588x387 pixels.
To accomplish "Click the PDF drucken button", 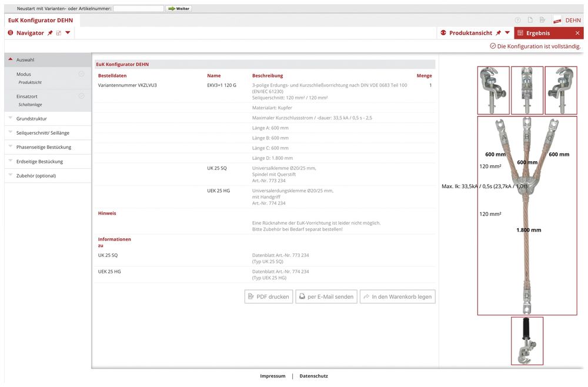I will [269, 296].
